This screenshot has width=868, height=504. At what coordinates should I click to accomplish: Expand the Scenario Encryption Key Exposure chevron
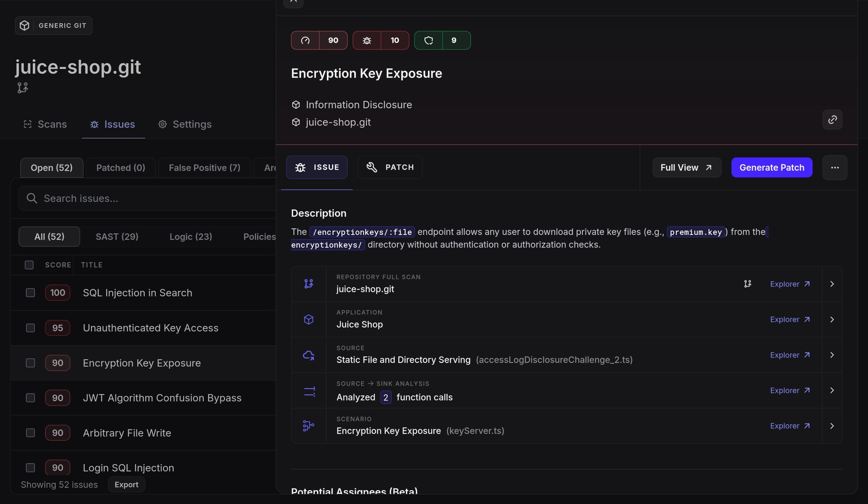click(832, 426)
